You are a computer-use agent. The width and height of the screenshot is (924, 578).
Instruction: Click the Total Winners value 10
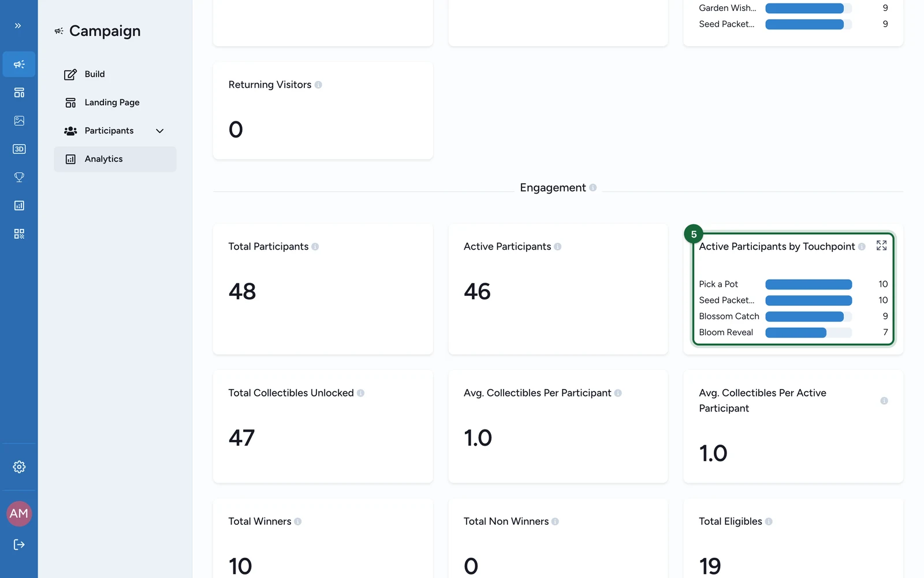[240, 566]
